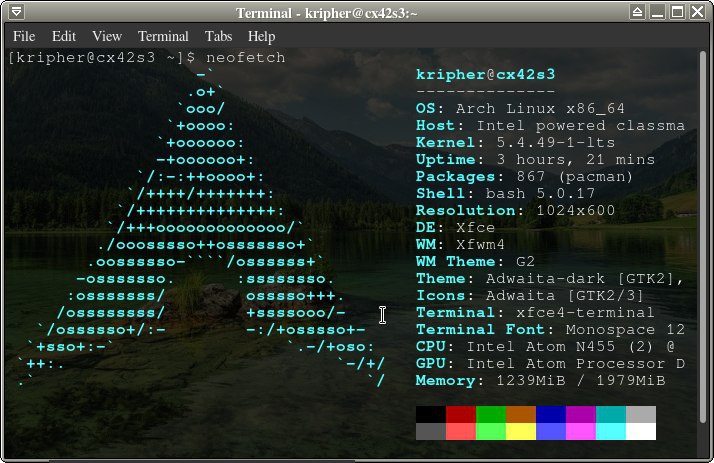This screenshot has width=714, height=463.
Task: Click the bright cyan color block
Action: pos(611,432)
